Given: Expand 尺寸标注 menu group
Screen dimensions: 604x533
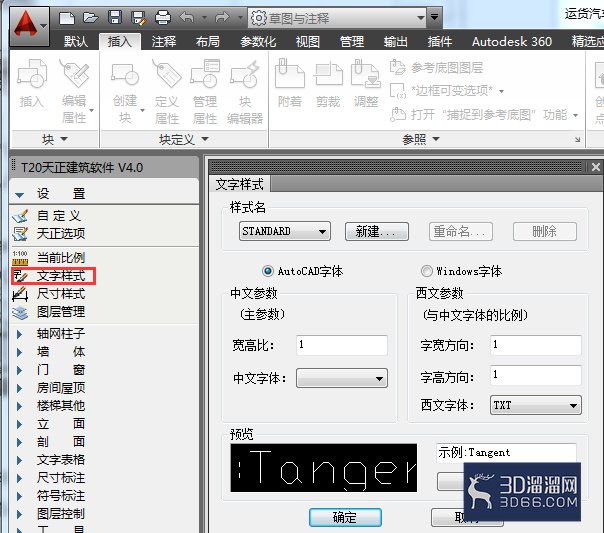Looking at the screenshot, I should [x=20, y=478].
